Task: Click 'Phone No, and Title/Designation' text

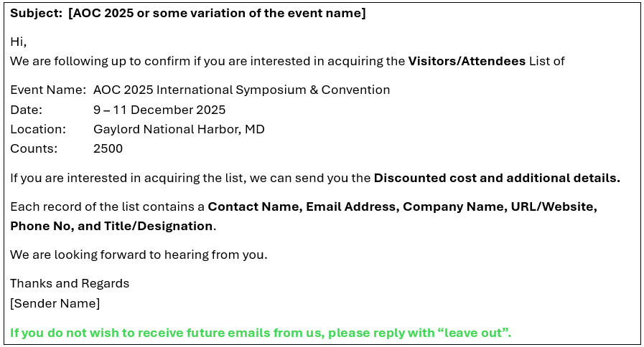Action: pyautogui.click(x=111, y=226)
